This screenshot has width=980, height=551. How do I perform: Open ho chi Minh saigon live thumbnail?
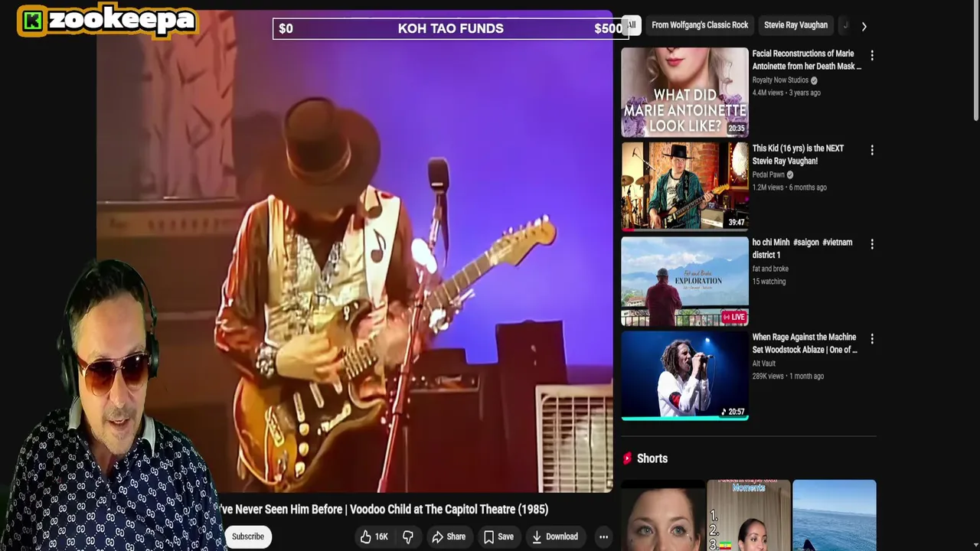(x=684, y=281)
